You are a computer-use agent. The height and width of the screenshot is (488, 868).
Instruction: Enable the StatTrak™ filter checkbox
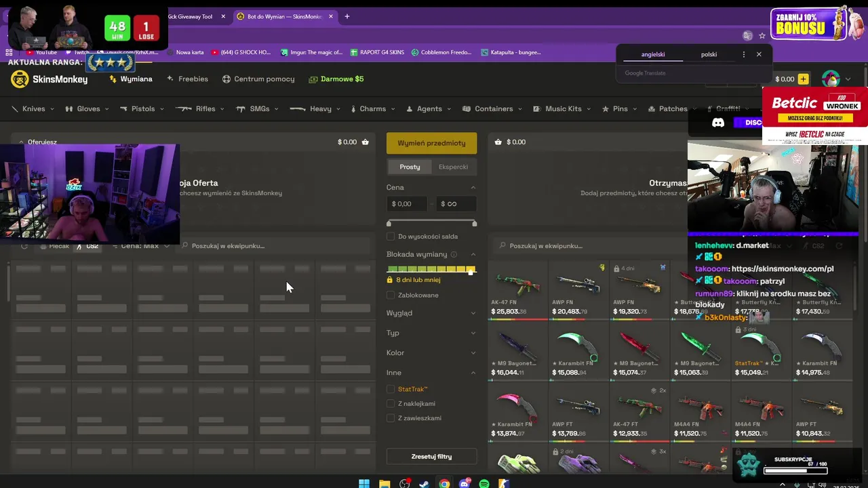point(391,389)
